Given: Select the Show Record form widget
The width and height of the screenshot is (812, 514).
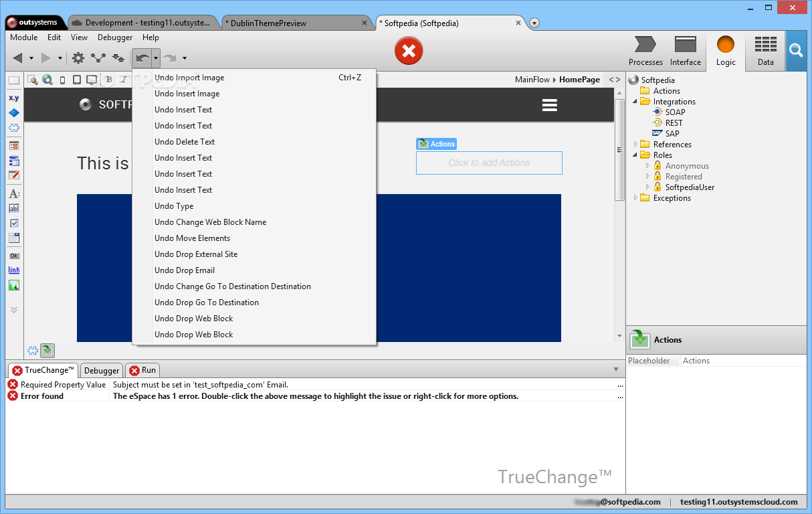Looking at the screenshot, I should coord(14,145).
